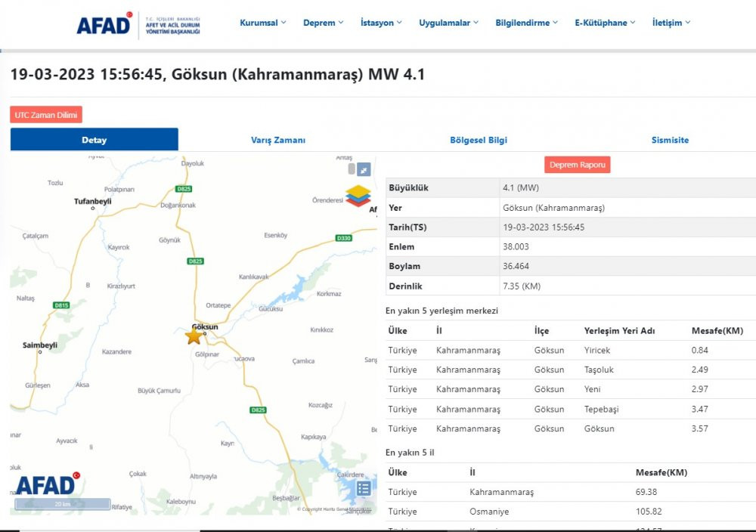Switch to the Varış Zamanı tab
Viewport: 756px width, 532px height.
click(277, 140)
